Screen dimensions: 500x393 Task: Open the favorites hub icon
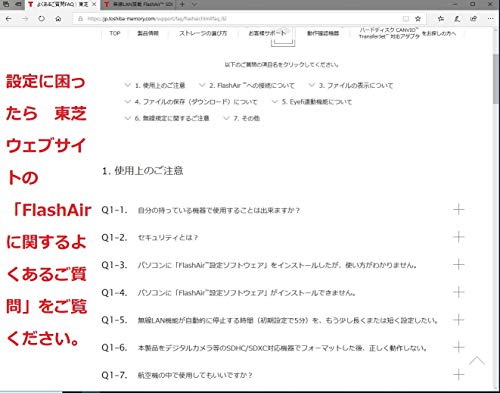point(441,19)
